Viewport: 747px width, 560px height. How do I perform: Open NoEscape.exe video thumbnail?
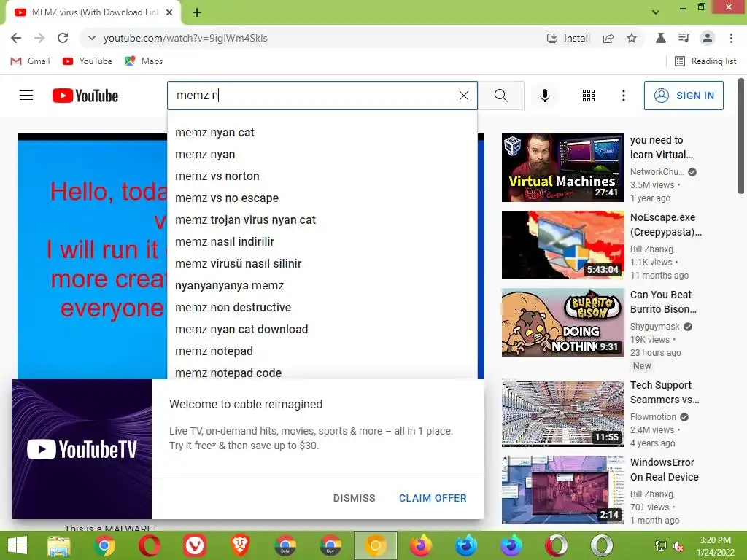(562, 245)
